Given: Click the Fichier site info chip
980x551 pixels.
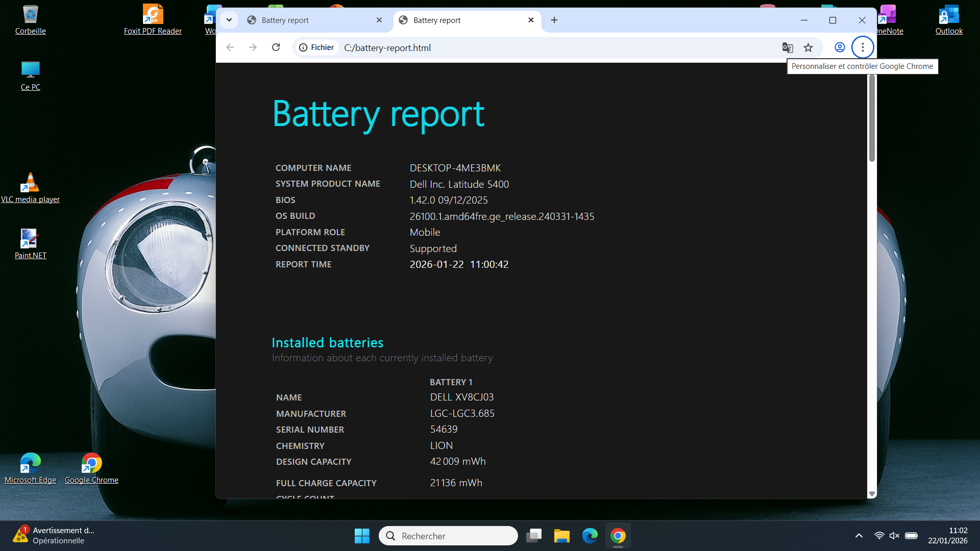Looking at the screenshot, I should pyautogui.click(x=316, y=47).
